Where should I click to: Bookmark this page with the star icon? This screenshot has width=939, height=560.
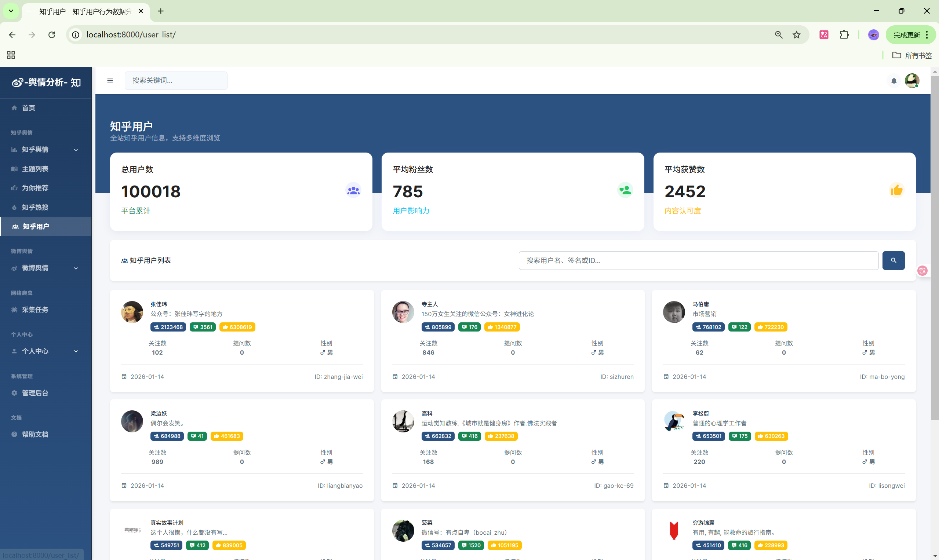[x=796, y=35]
